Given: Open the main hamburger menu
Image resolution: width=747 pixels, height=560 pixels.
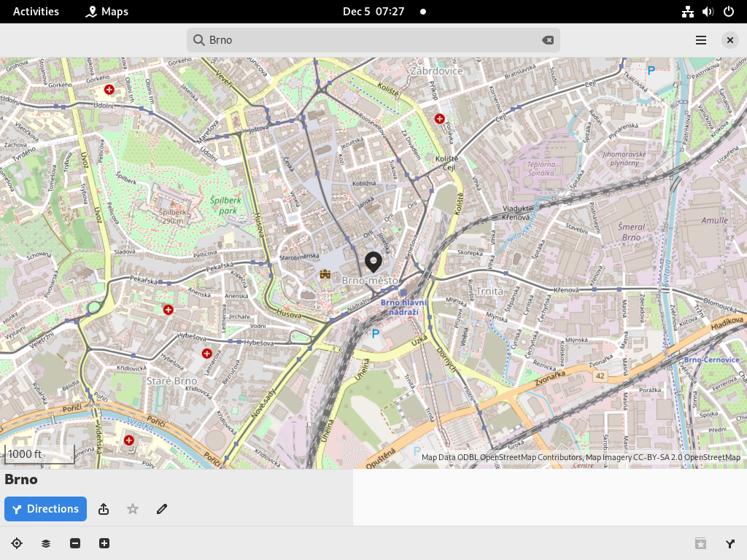Looking at the screenshot, I should (x=701, y=40).
